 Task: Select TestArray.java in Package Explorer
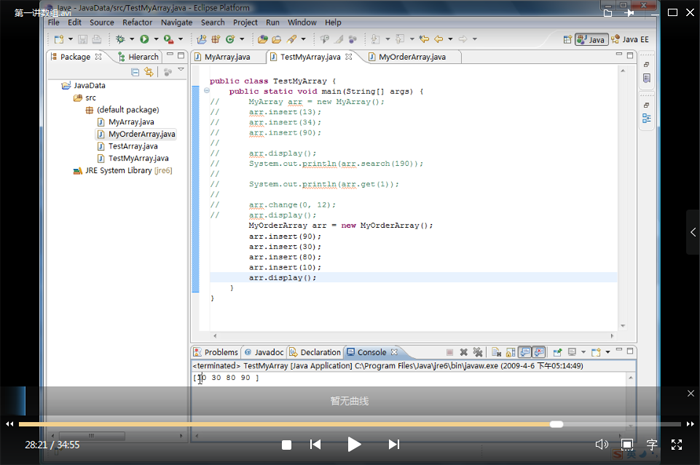(128, 146)
